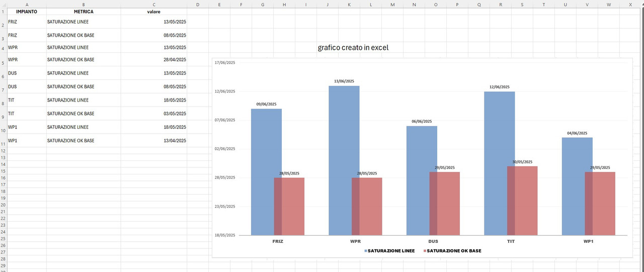Select row 20 header
The width and height of the screenshot is (644, 272).
click(3, 205)
